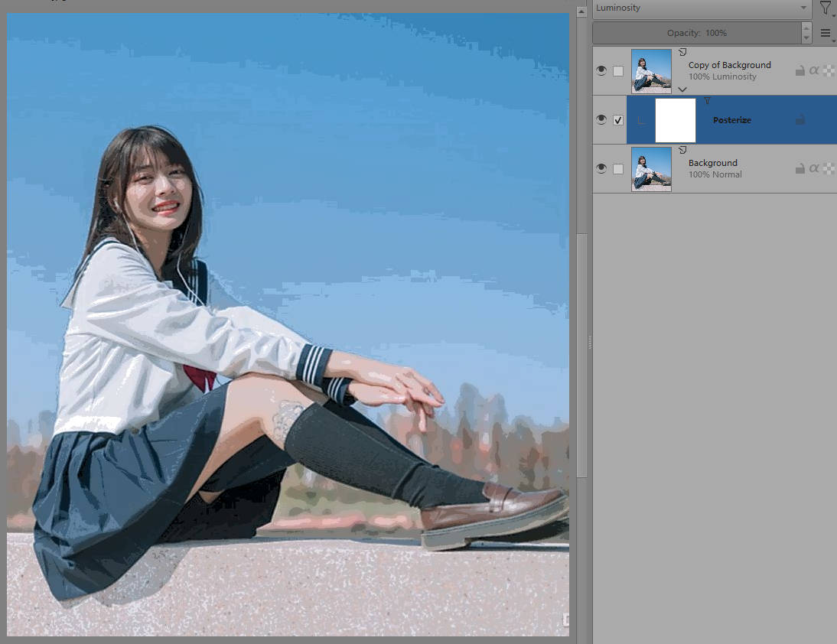
Task: Select the Background layer thumbnail
Action: [x=651, y=169]
